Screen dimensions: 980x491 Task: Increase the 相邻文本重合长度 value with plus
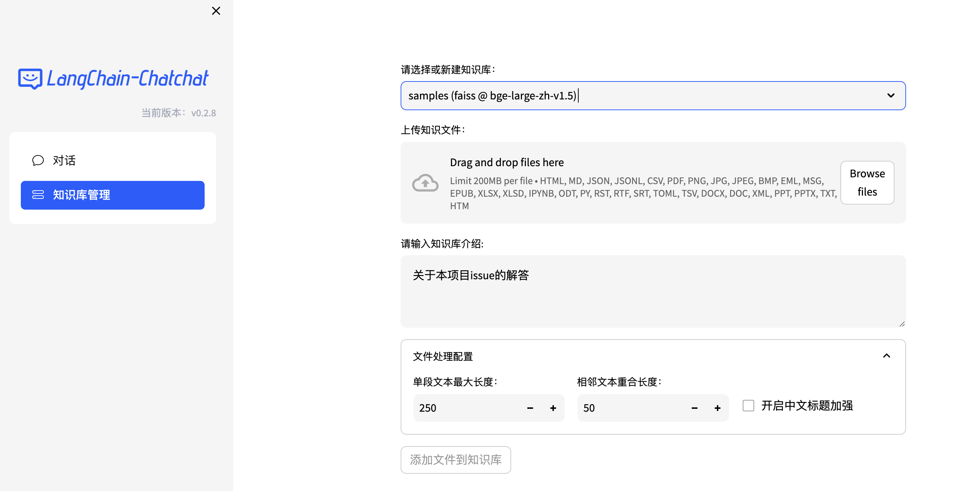[x=717, y=408]
